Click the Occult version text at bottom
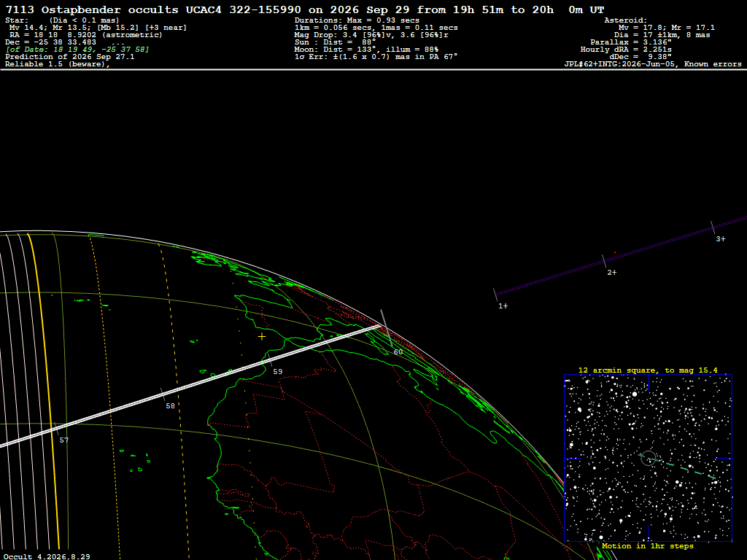 (x=47, y=556)
